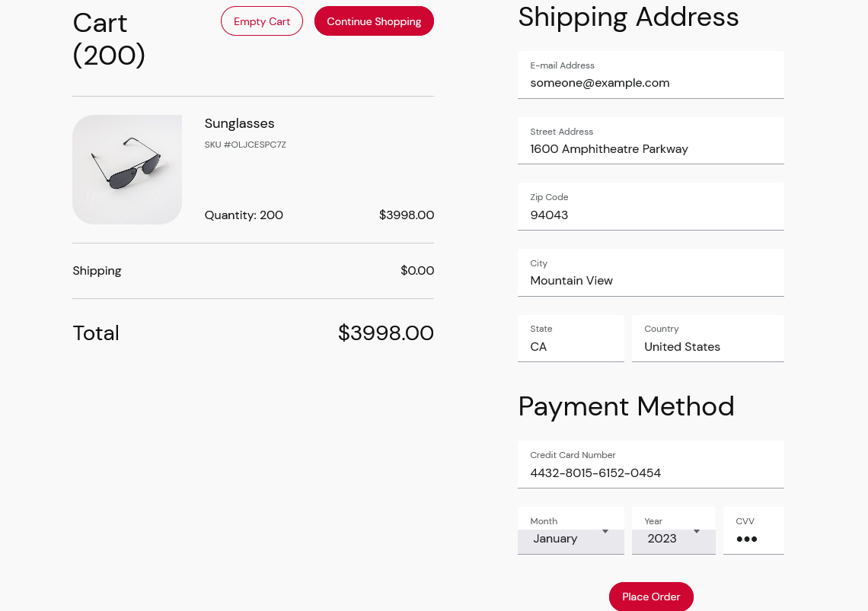Viewport: 868px width, 611px height.
Task: Click the Quantity: 200 label
Action: click(x=244, y=215)
